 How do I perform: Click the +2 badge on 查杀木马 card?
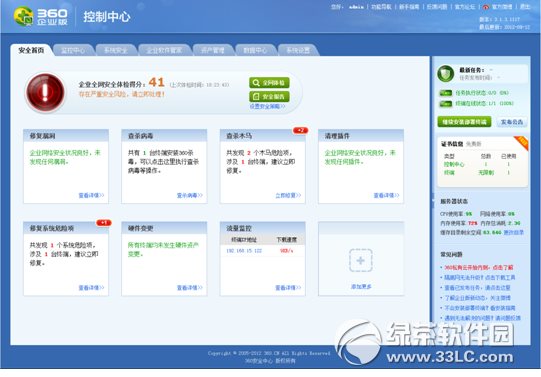pyautogui.click(x=300, y=130)
